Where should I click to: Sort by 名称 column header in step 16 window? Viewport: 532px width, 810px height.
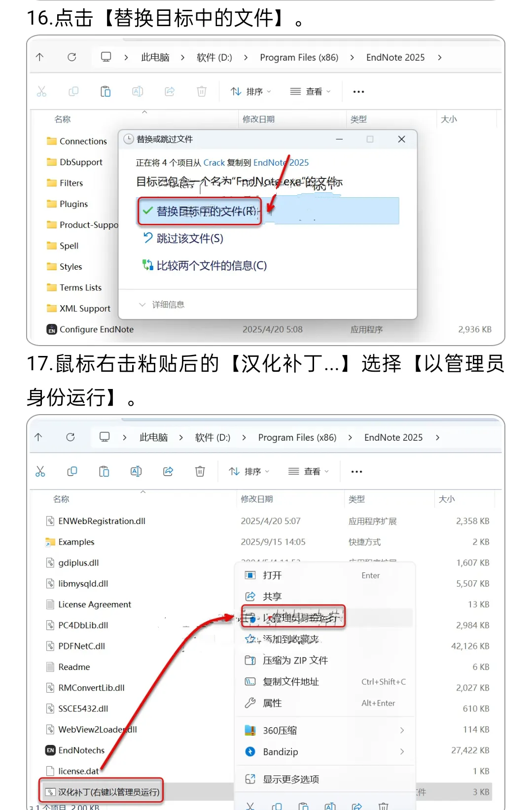click(63, 119)
